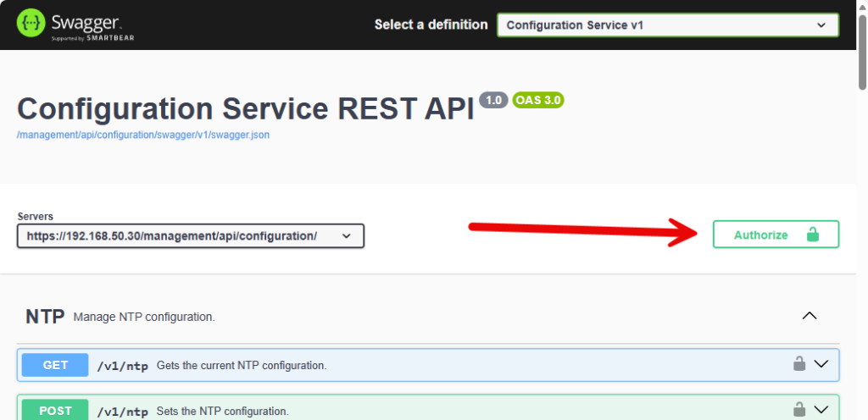Click the lock icon on POST /v1/ntp row
The image size is (868, 420).
click(x=798, y=411)
